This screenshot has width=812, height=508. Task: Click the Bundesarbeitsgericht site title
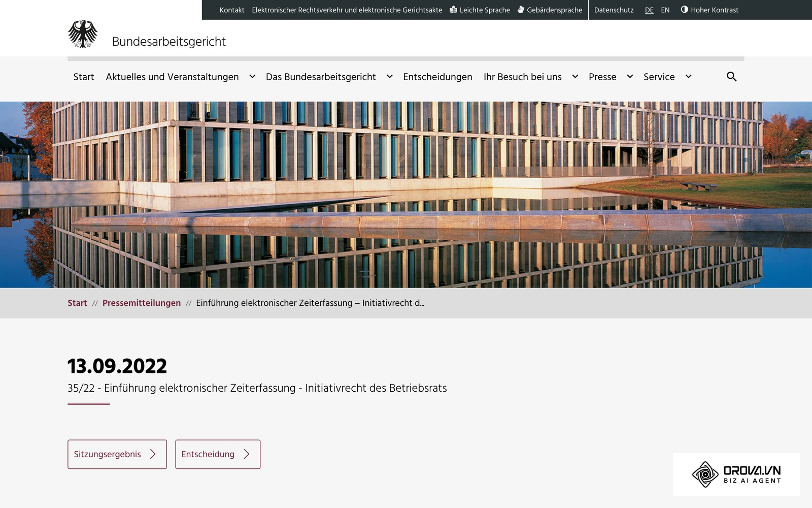(x=169, y=42)
